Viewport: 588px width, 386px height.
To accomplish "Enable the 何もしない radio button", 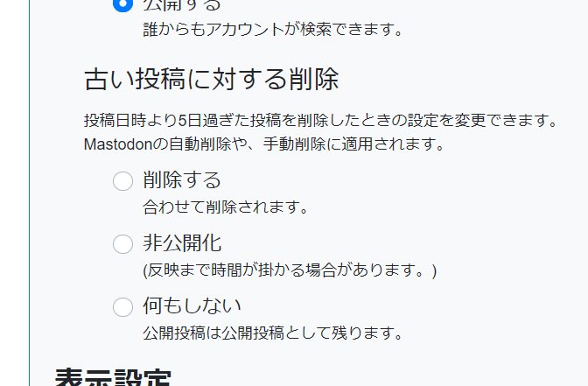I will coord(123,307).
